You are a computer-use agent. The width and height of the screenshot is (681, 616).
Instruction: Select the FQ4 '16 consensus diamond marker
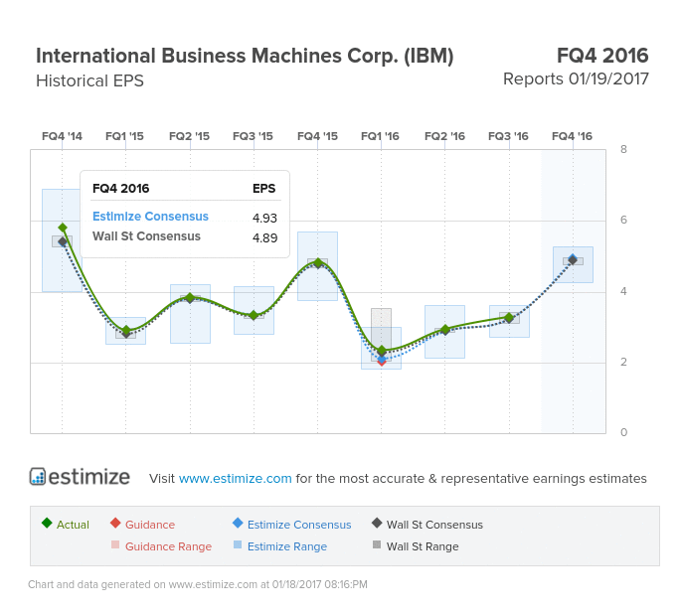573,259
